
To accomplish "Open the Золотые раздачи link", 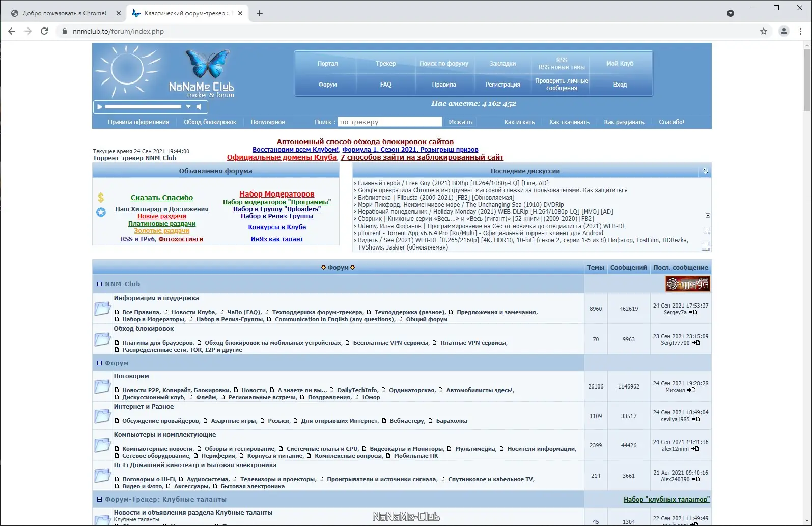I will tap(162, 231).
